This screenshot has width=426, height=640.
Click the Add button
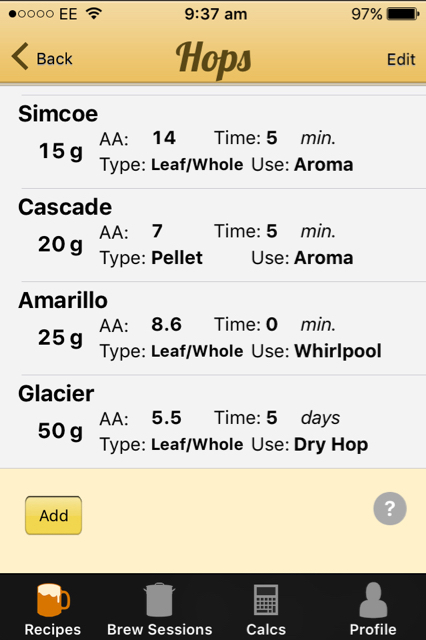pyautogui.click(x=53, y=516)
